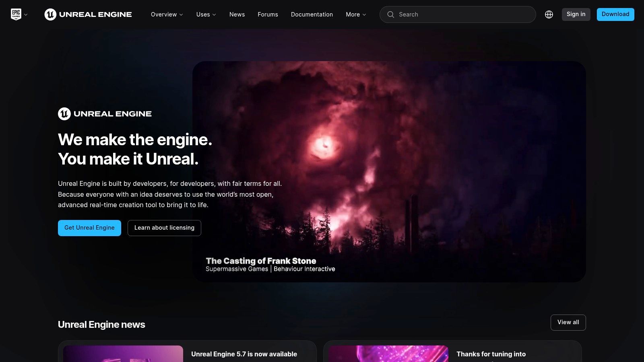Open the language selector globe icon

(x=549, y=14)
